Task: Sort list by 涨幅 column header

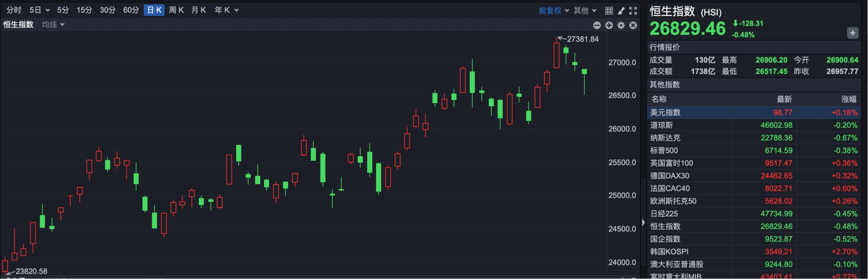Action: tap(849, 99)
